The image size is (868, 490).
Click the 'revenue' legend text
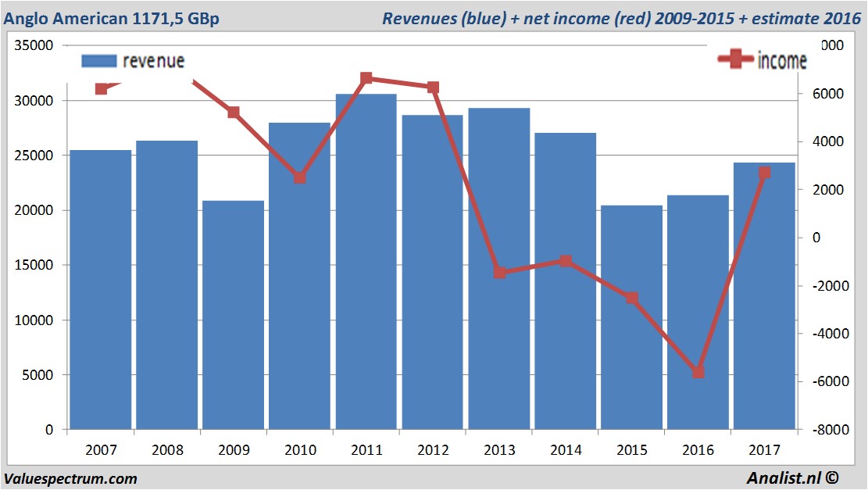153,61
